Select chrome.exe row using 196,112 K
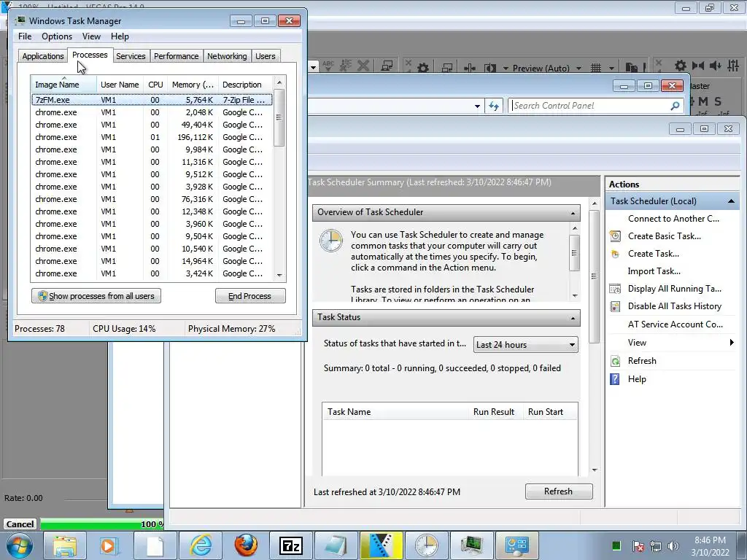Screen dimensions: 747x560 coord(152,137)
